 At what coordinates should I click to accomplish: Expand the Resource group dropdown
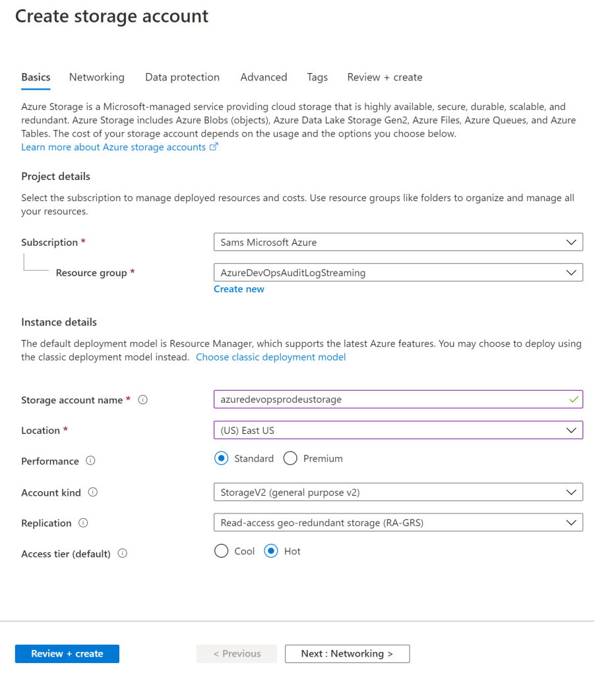pos(398,272)
